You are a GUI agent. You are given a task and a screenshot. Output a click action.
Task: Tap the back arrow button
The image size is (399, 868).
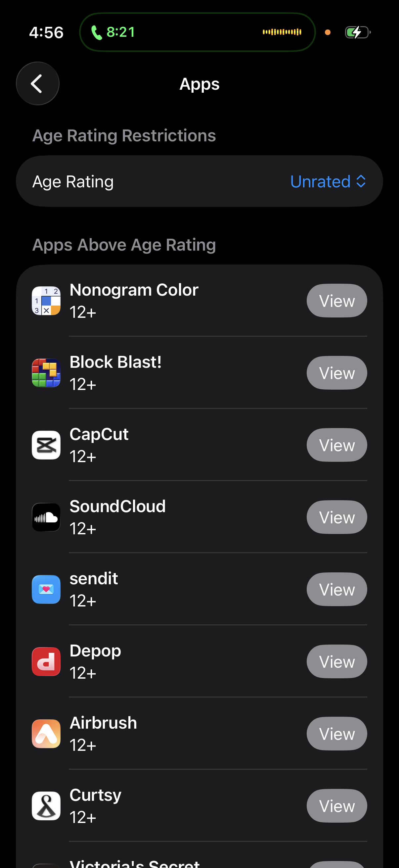(37, 83)
